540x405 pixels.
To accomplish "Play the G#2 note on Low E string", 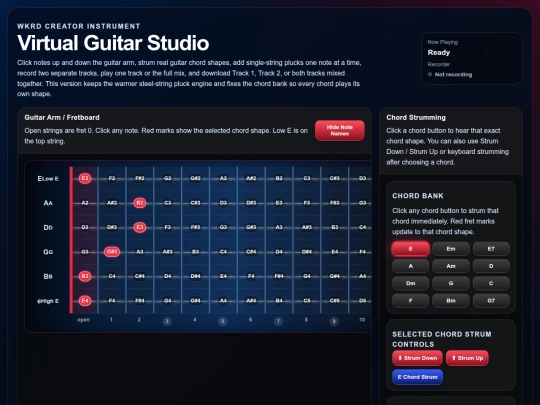I will 196,178.
